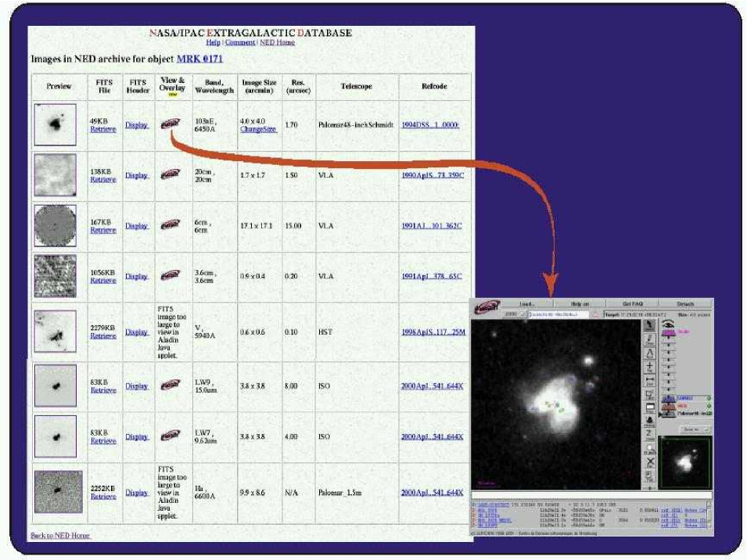Open the NED Home link in the header

coord(277,42)
